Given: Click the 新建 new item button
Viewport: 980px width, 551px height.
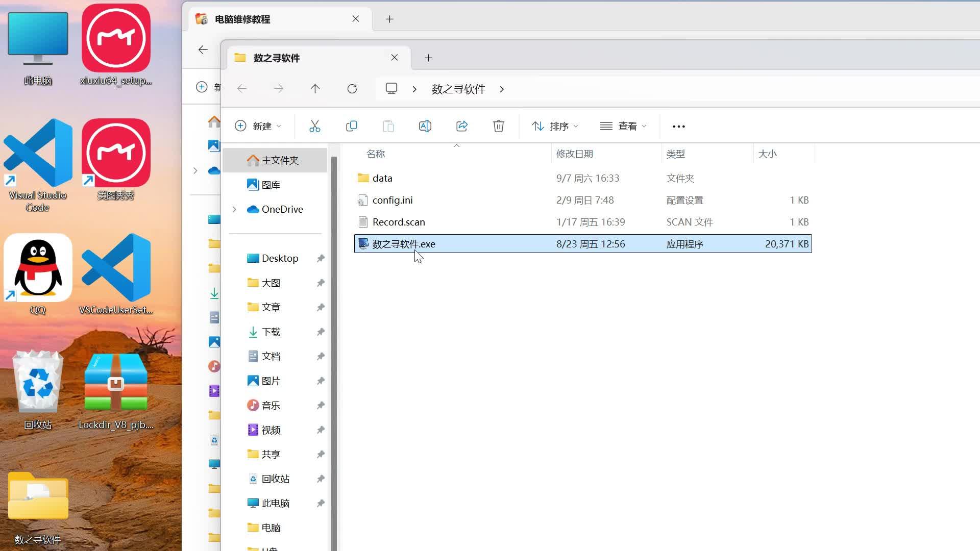Looking at the screenshot, I should coord(258,126).
